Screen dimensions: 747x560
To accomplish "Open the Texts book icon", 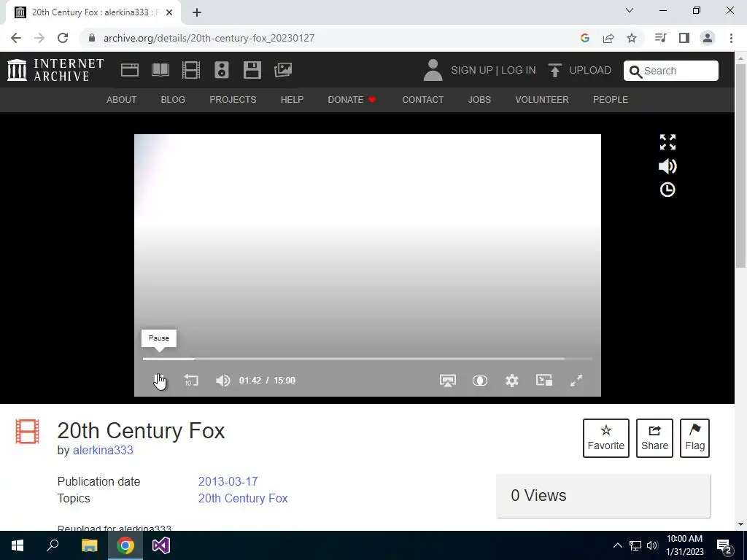I will pos(160,70).
